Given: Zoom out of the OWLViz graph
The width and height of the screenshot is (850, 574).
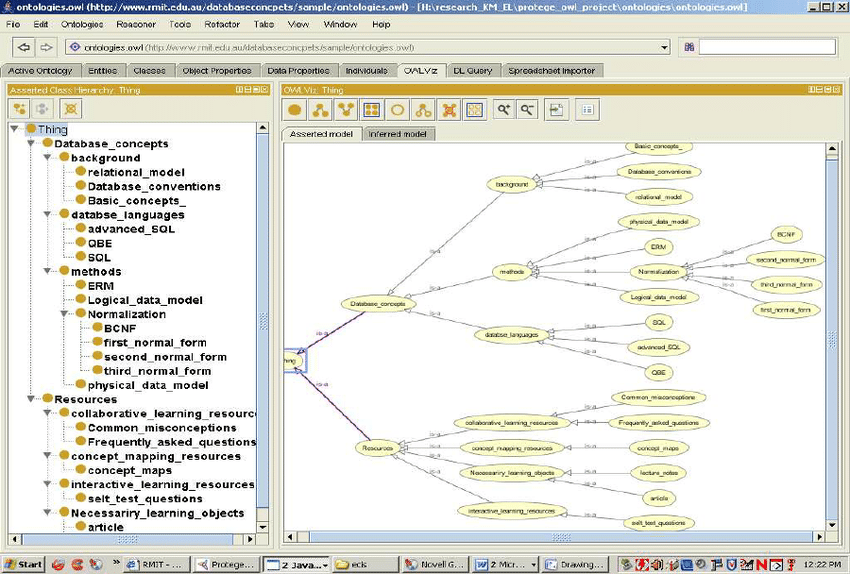Looking at the screenshot, I should [x=526, y=110].
